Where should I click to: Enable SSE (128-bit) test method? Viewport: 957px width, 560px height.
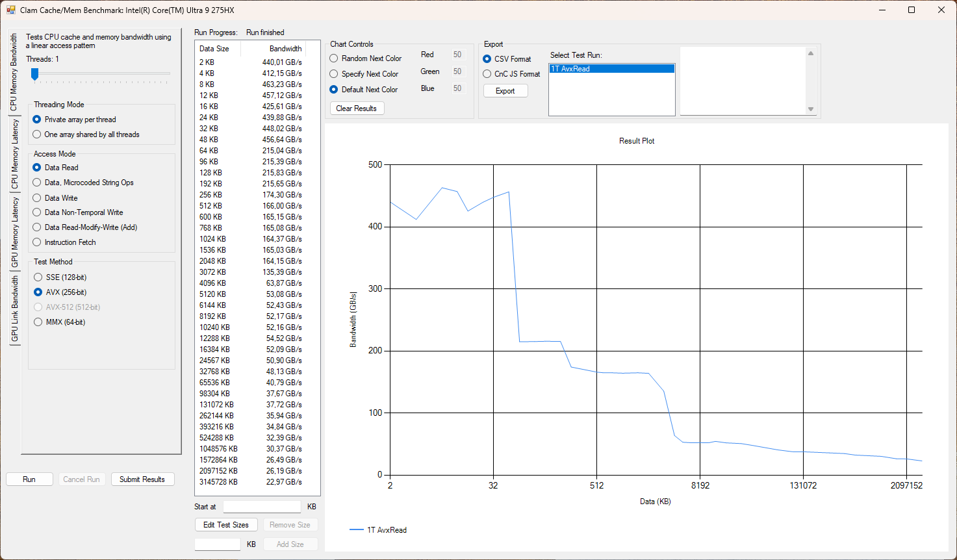pos(38,277)
